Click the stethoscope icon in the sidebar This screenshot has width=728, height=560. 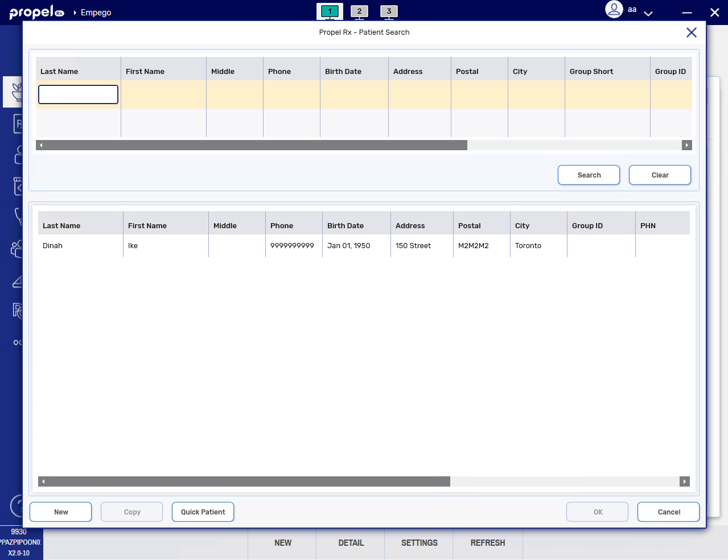18,216
